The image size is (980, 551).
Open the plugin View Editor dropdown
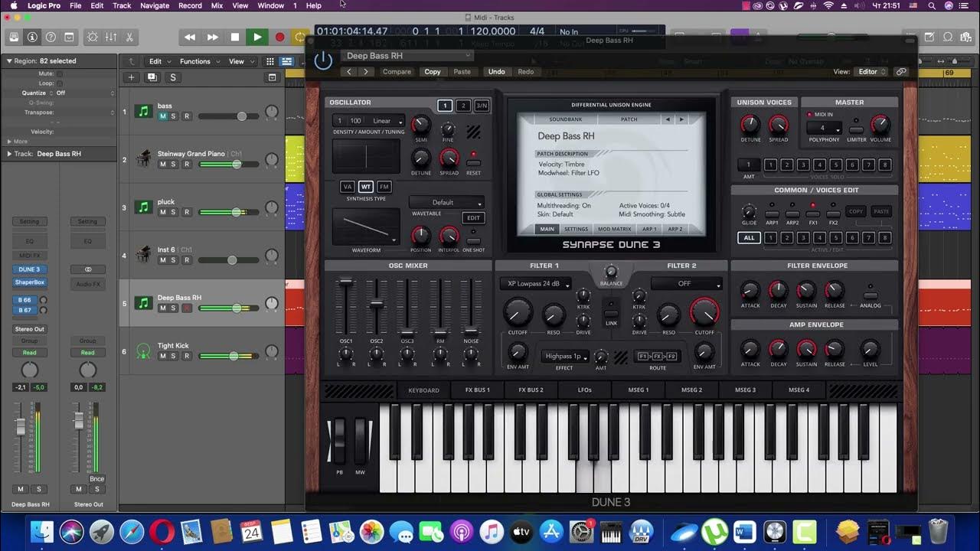pos(871,72)
